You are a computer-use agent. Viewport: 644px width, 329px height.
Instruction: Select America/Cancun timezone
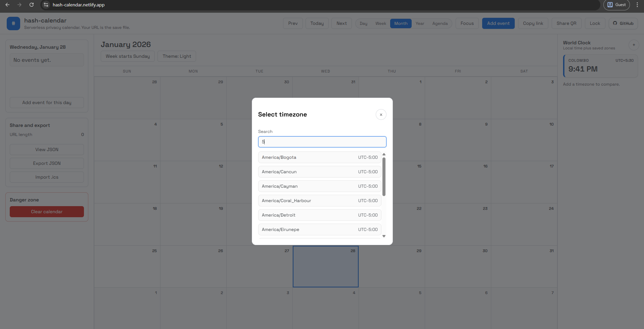(x=320, y=172)
